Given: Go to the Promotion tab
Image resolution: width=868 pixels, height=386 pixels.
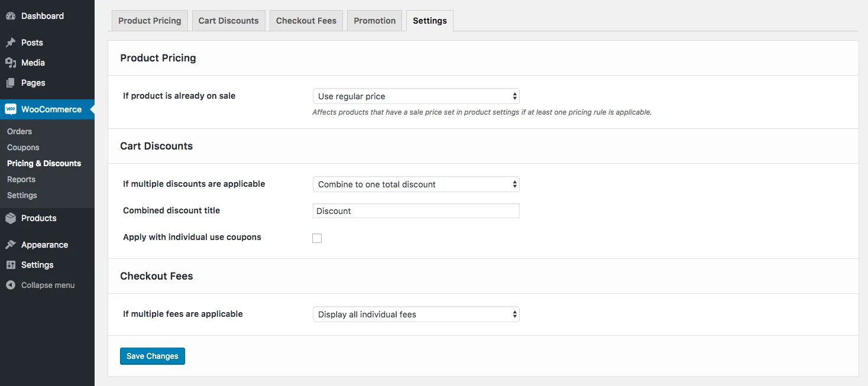Looking at the screenshot, I should [x=374, y=21].
